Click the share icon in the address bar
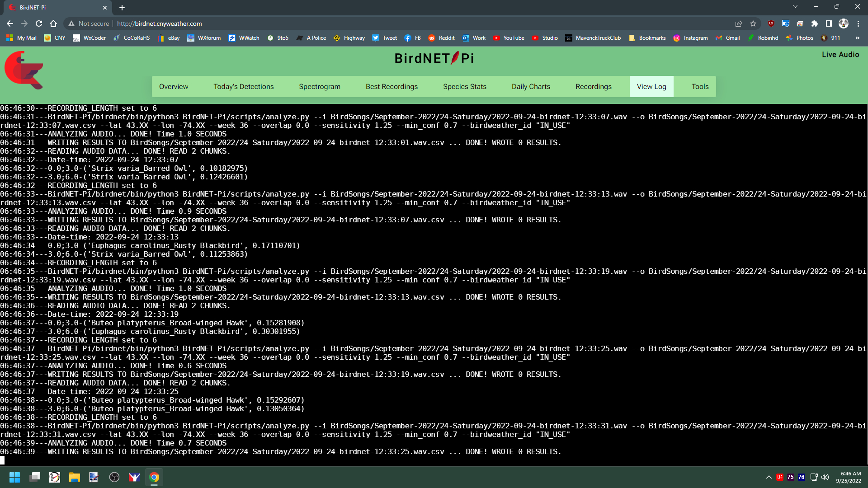Screen dimensions: 868x488 point(739,23)
